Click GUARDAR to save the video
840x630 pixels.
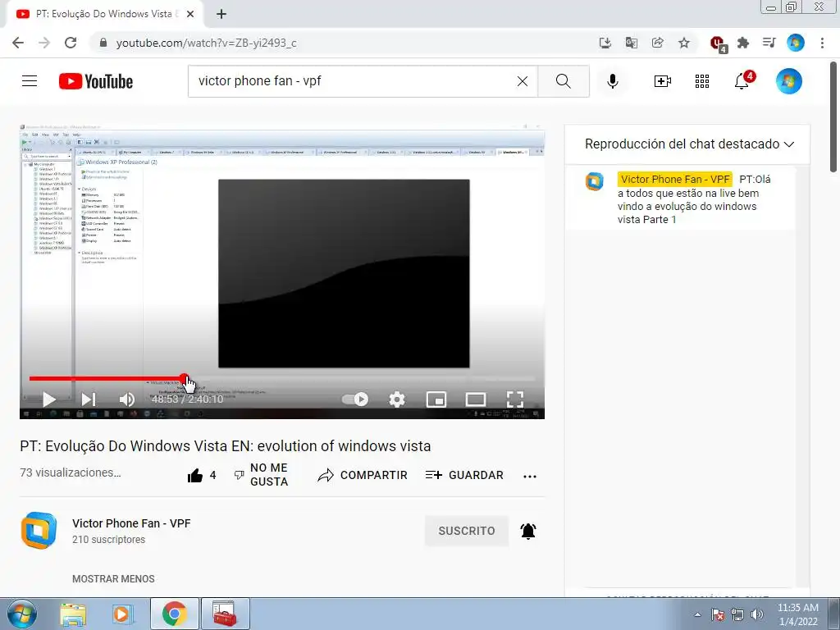click(464, 475)
